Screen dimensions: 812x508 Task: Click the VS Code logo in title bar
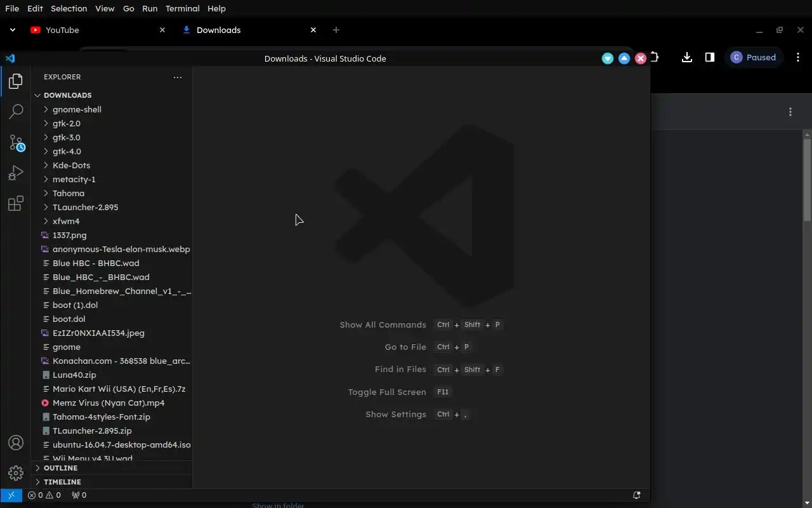(x=10, y=58)
